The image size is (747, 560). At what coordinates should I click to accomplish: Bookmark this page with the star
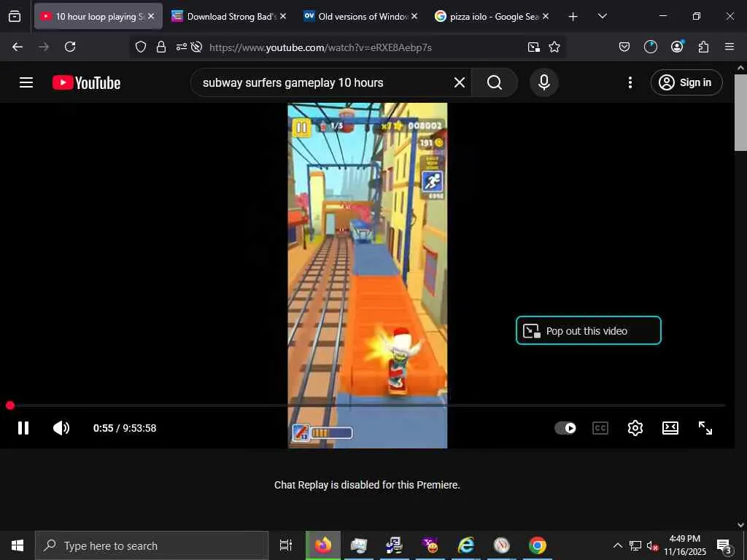pyautogui.click(x=554, y=47)
